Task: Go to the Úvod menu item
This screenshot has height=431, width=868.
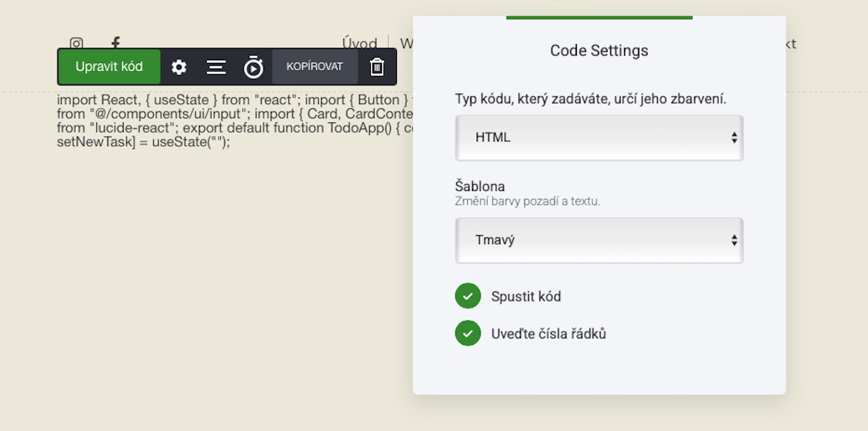Action: (359, 43)
